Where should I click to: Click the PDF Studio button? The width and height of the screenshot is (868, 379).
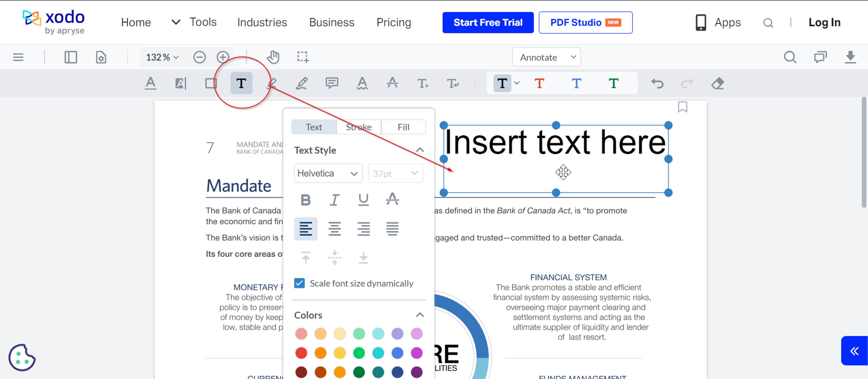[x=586, y=23]
